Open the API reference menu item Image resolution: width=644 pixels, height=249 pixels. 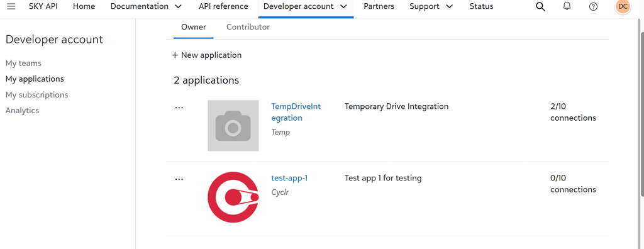[223, 6]
